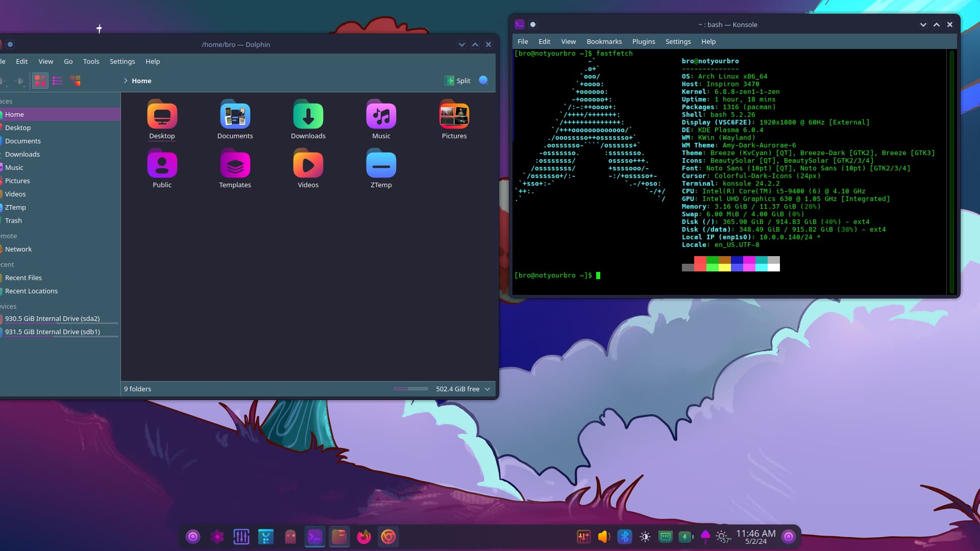Click the circular icon at panel's right end
This screenshot has width=980, height=551.
(789, 536)
